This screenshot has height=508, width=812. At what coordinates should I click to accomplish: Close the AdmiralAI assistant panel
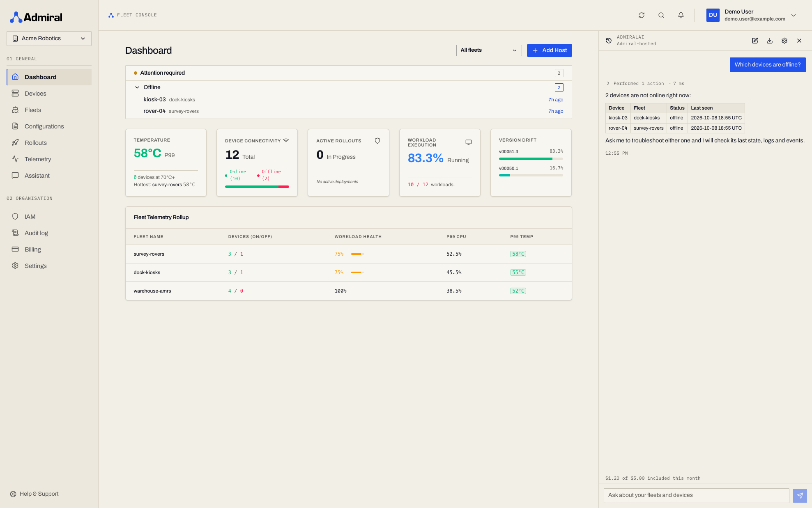(799, 41)
